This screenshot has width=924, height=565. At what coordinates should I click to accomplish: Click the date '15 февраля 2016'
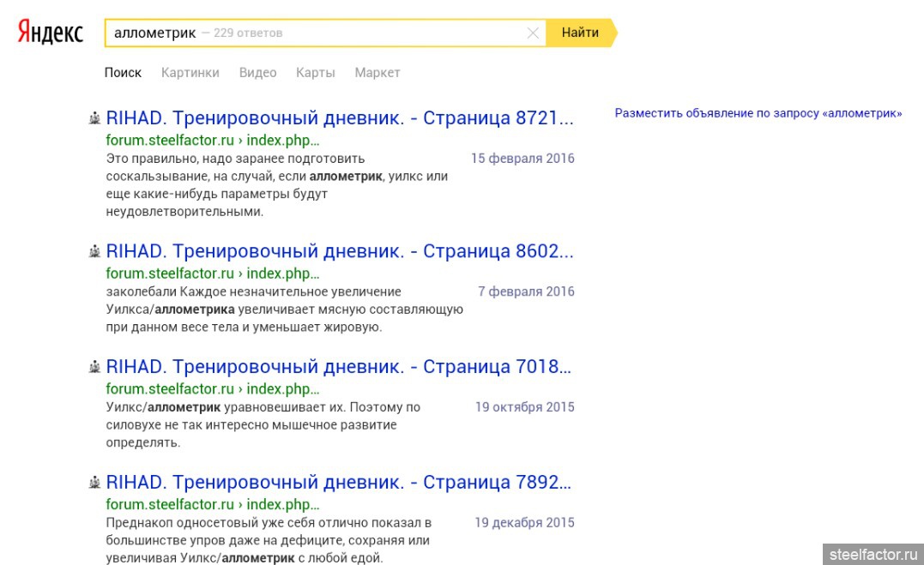522,159
